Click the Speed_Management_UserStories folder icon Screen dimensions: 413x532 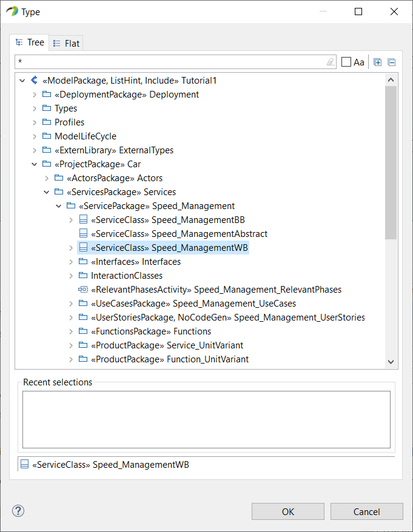pyautogui.click(x=83, y=317)
